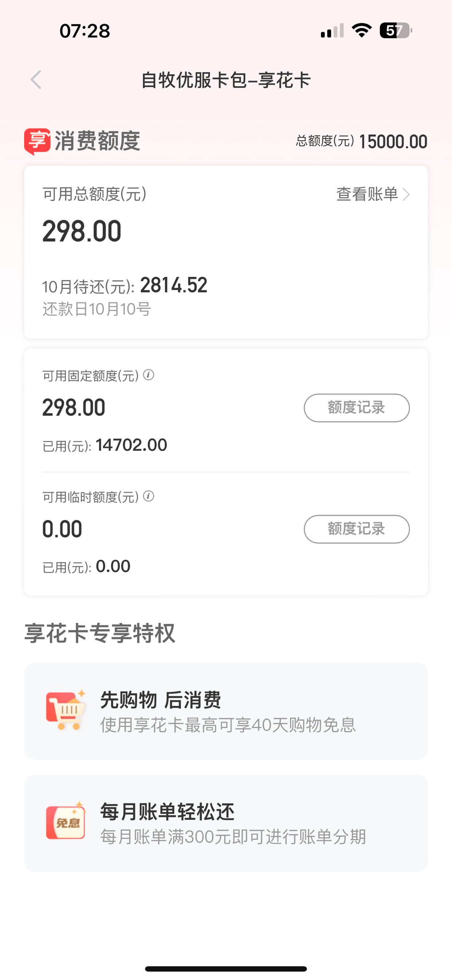The width and height of the screenshot is (452, 980).
Task: Open info icon beside 可用临时额度
Action: click(x=148, y=496)
